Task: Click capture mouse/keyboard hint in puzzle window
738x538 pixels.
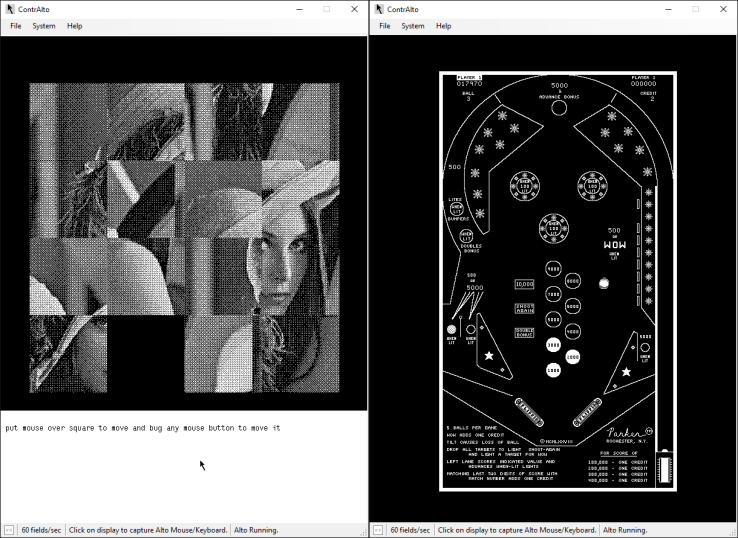Action: [148, 530]
